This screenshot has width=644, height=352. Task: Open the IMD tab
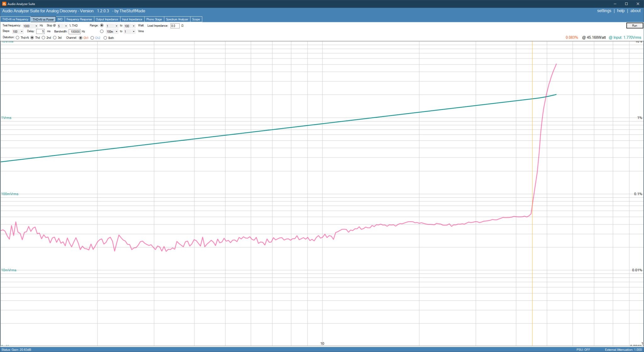coord(60,19)
